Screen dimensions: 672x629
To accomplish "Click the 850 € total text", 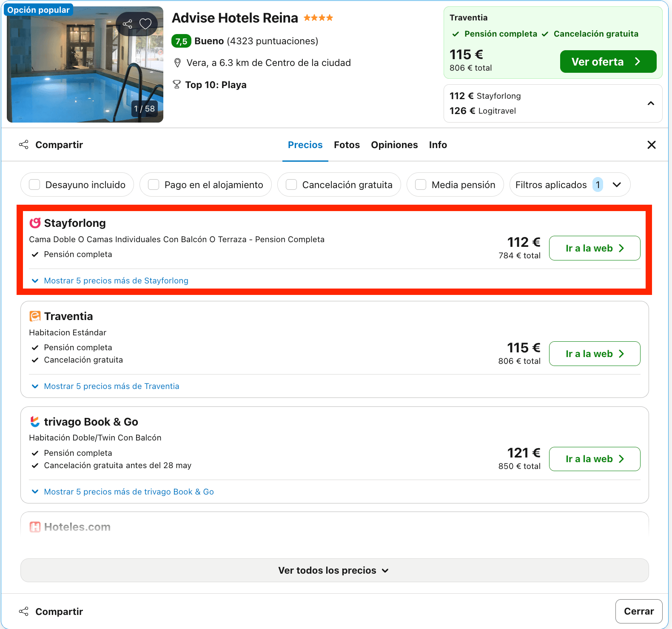I will pyautogui.click(x=519, y=466).
